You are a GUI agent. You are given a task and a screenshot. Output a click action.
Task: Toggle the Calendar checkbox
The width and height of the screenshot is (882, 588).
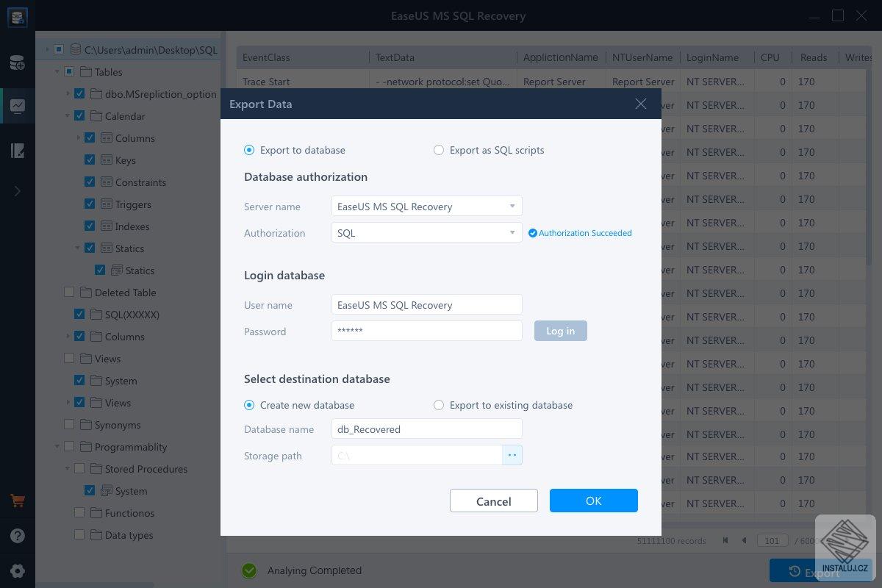pyautogui.click(x=79, y=115)
